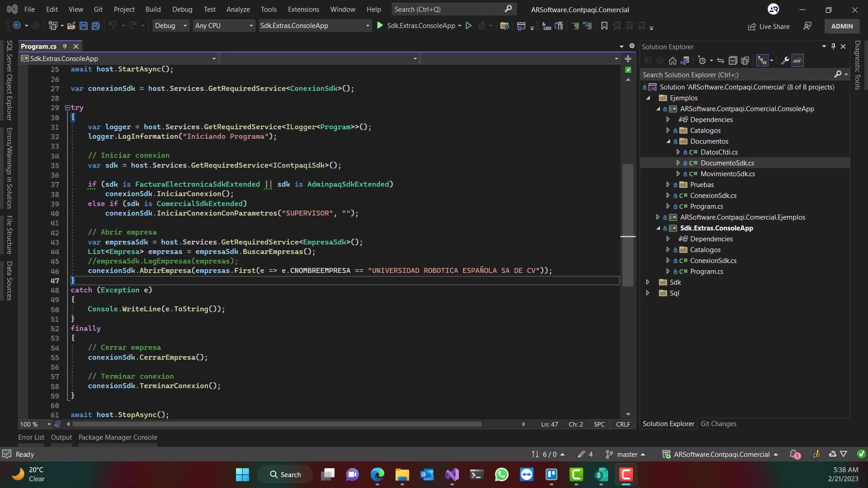Expand the Sdk folder in Solution Explorer
This screenshot has width=868, height=488.
click(x=648, y=282)
